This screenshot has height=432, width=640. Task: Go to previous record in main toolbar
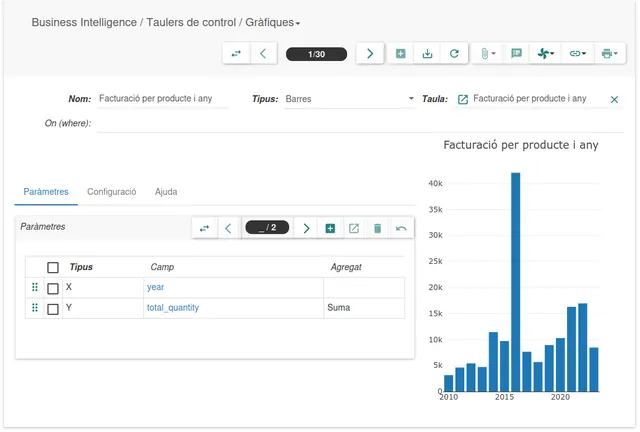coord(263,53)
